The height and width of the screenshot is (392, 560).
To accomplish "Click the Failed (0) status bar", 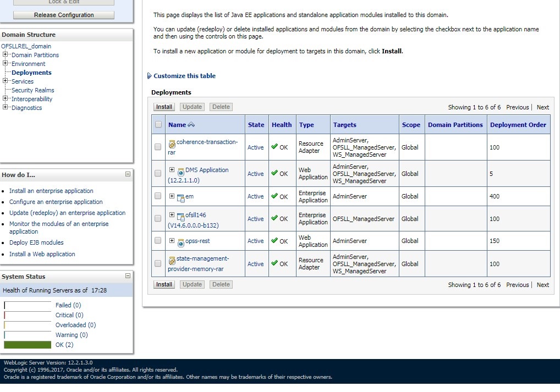I will 28,305.
